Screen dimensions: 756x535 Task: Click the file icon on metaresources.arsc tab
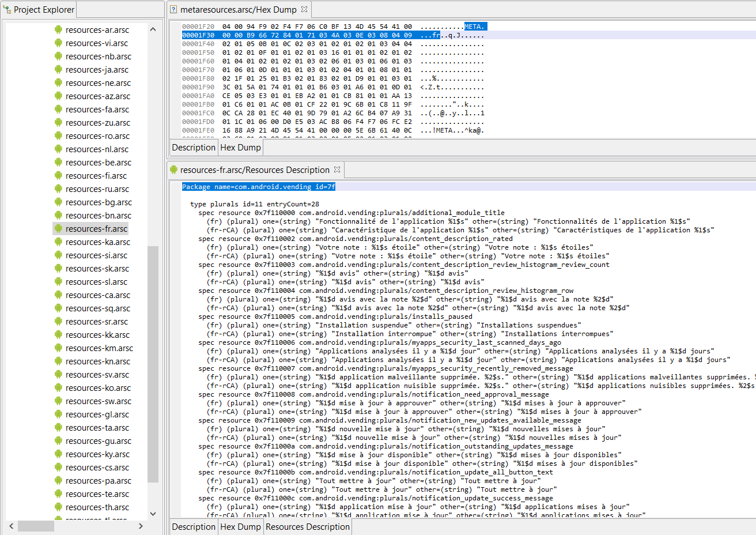(x=173, y=10)
